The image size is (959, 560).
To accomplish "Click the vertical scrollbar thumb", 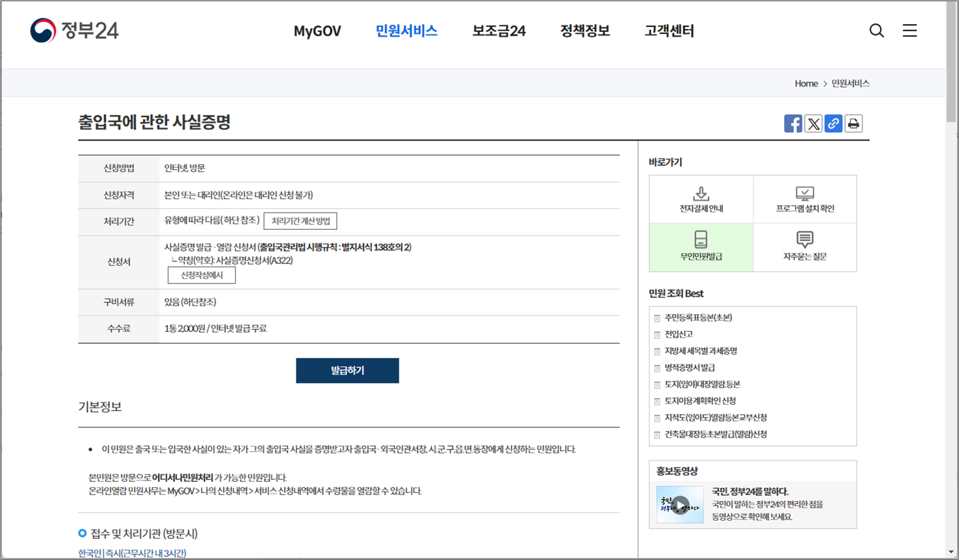I will [952, 62].
